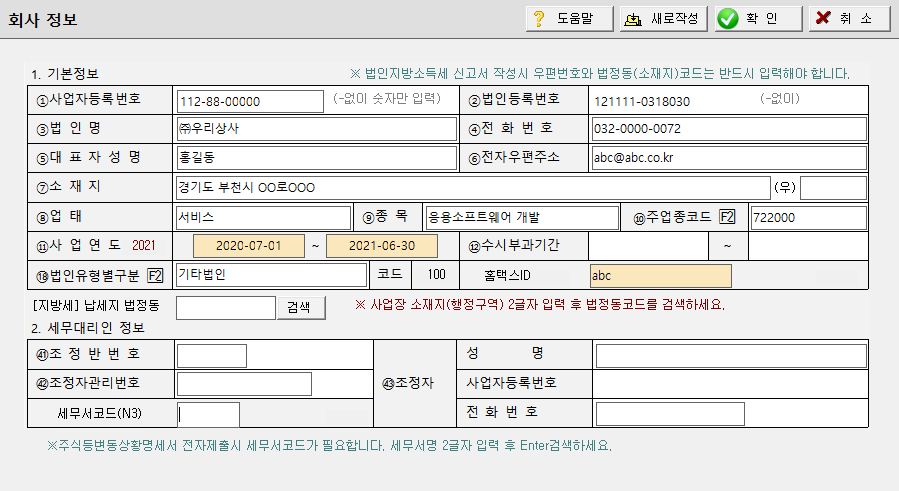Click the F2 icon beside 주업종코드
Viewport: 899px width, 491px height.
[727, 217]
